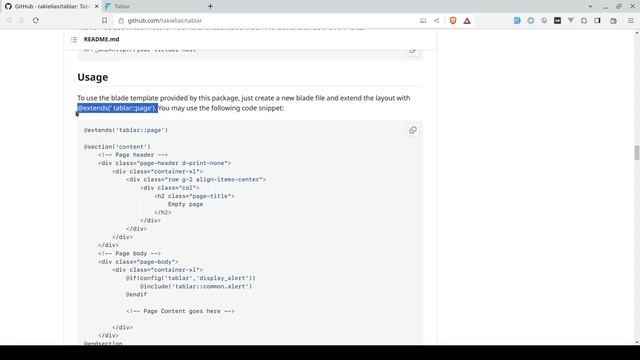Open the round compass-like extension icon
This screenshot has height=360, width=640.
coord(531,20)
